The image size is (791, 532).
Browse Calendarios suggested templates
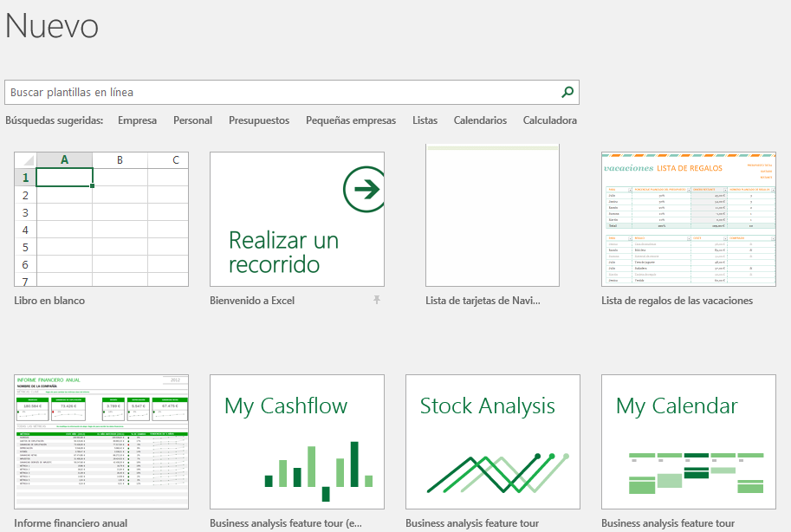click(480, 120)
